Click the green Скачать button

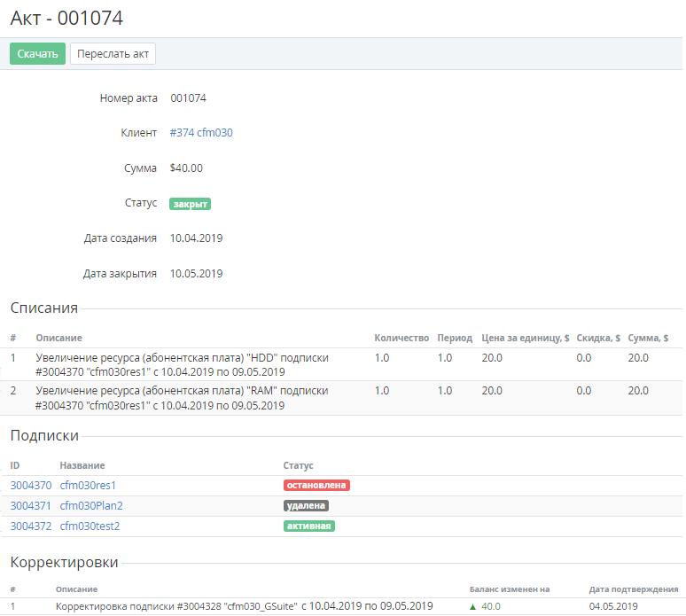(38, 53)
